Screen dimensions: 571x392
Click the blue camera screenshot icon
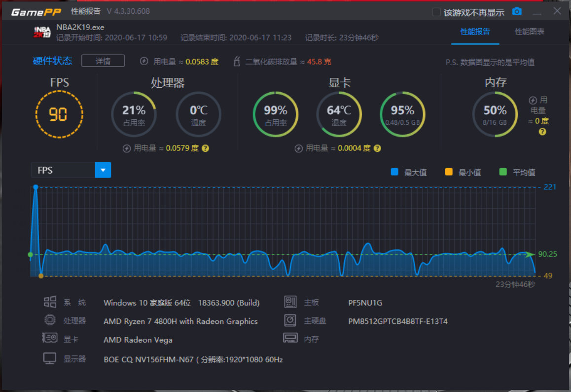tap(516, 11)
